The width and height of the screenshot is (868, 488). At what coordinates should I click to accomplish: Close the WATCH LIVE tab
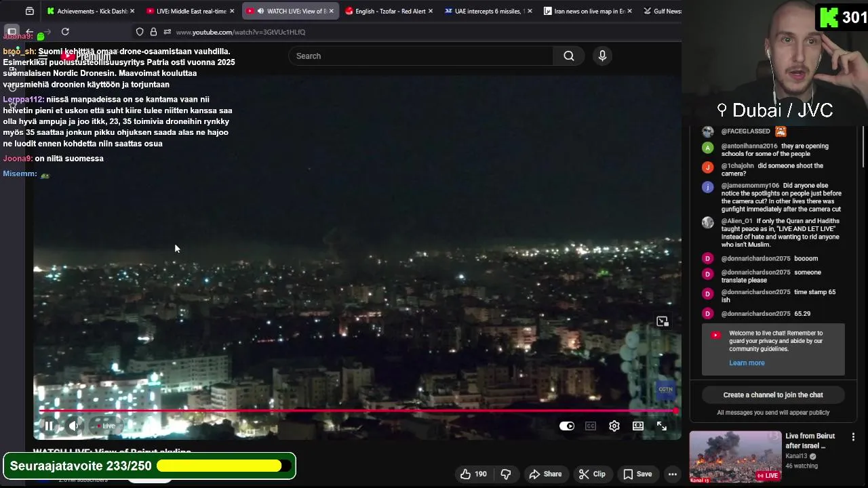331,11
